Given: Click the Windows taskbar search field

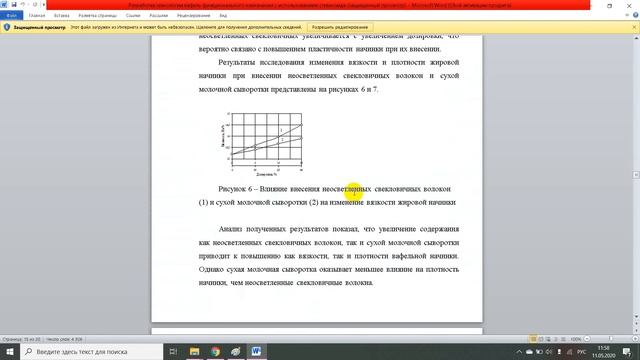Looking at the screenshot, I should 92,351.
